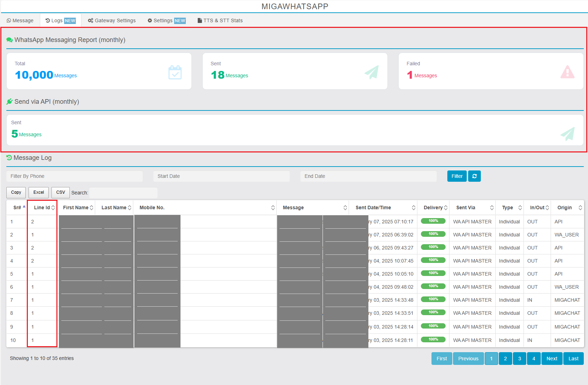
Task: Sort table by Delivery column
Action: click(x=433, y=207)
